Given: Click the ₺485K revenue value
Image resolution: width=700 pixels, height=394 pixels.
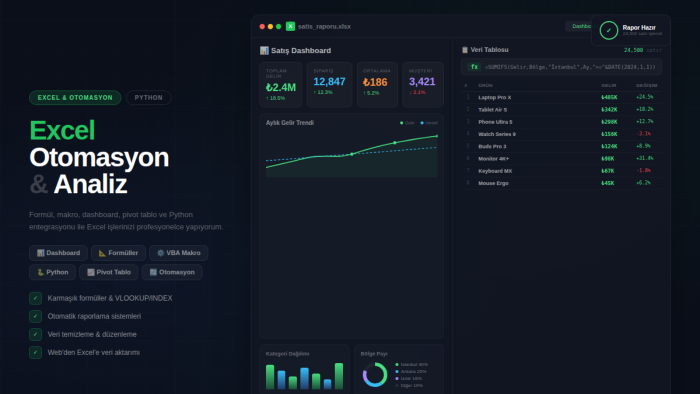Looking at the screenshot, I should 609,97.
